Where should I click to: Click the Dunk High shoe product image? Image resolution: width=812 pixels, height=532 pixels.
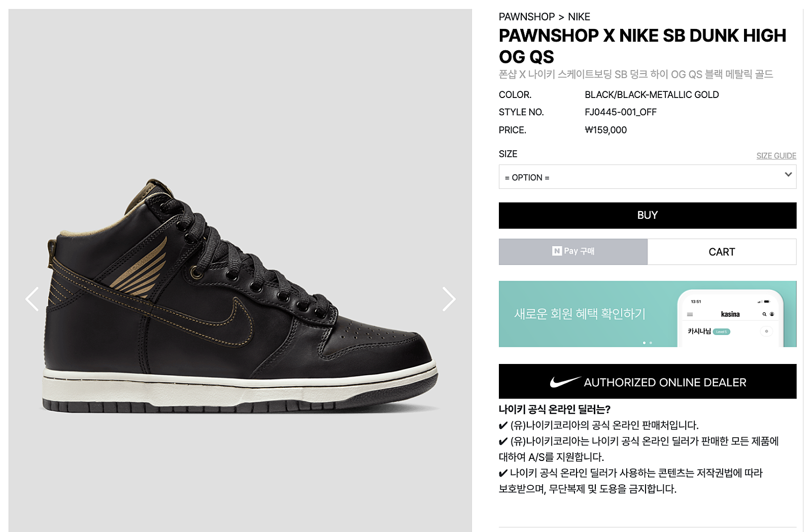240,297
